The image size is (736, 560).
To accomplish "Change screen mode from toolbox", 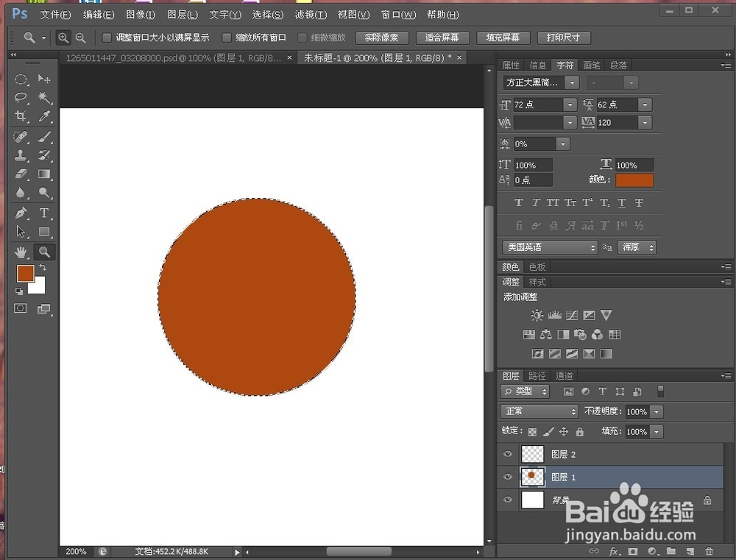I will (44, 308).
